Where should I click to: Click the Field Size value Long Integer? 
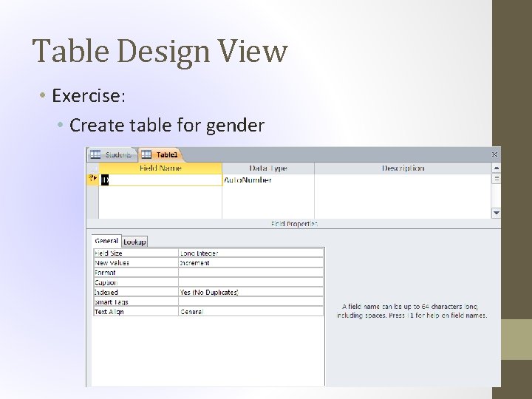[250, 253]
